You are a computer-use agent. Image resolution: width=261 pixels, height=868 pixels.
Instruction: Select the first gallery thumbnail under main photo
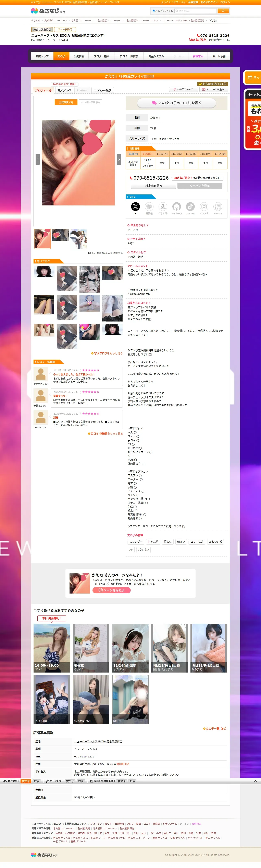click(42, 239)
